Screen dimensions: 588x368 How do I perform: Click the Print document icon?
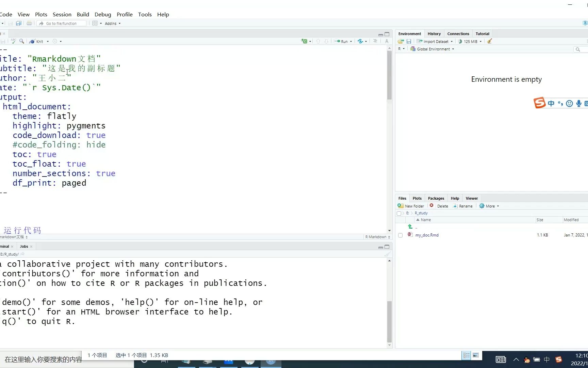(x=29, y=23)
